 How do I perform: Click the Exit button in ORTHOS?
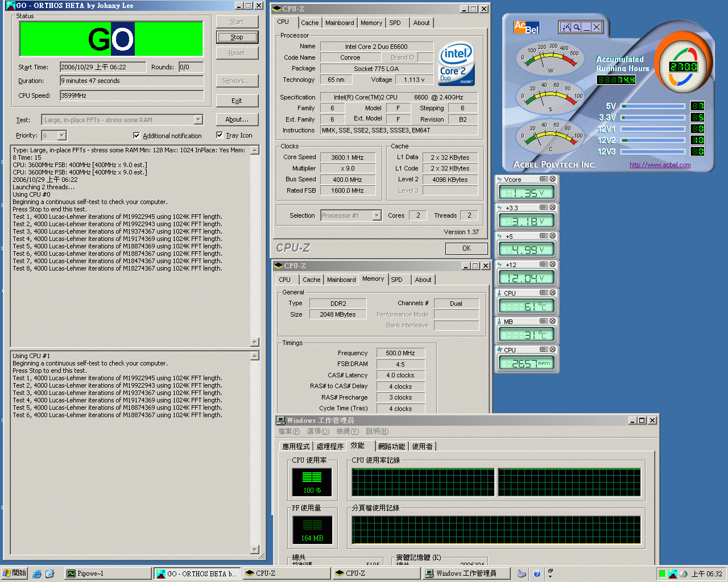[x=237, y=101]
